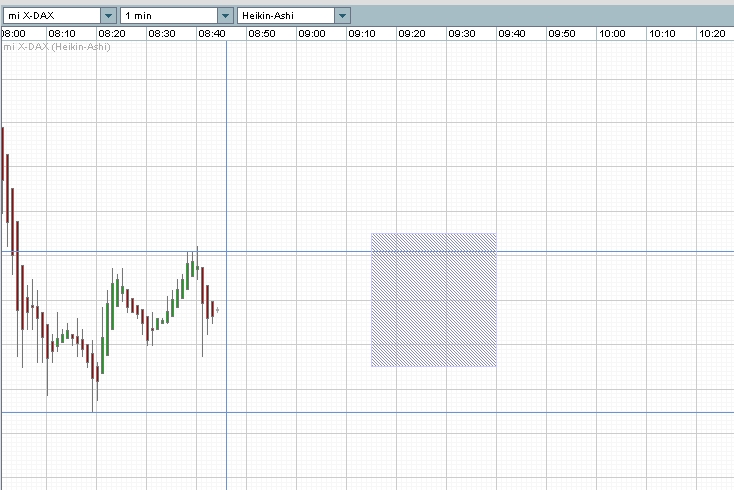Click the 1 min interval field
The image size is (734, 490).
169,16
